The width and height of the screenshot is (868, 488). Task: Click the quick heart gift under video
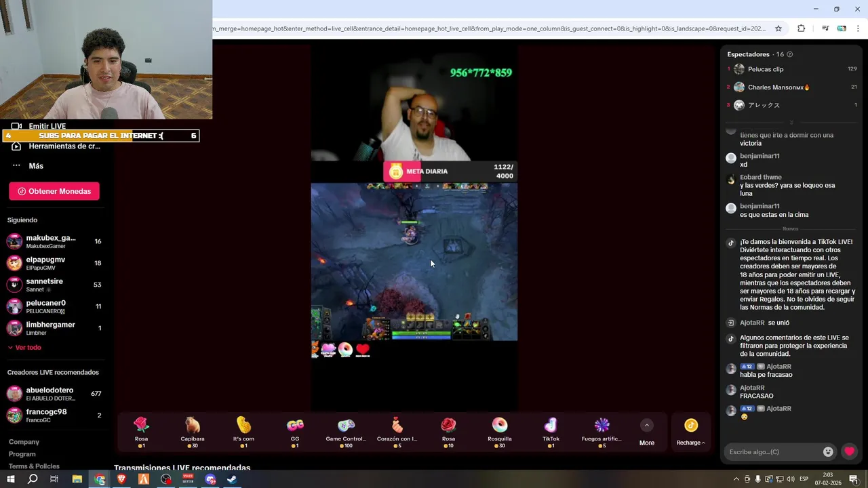363,350
